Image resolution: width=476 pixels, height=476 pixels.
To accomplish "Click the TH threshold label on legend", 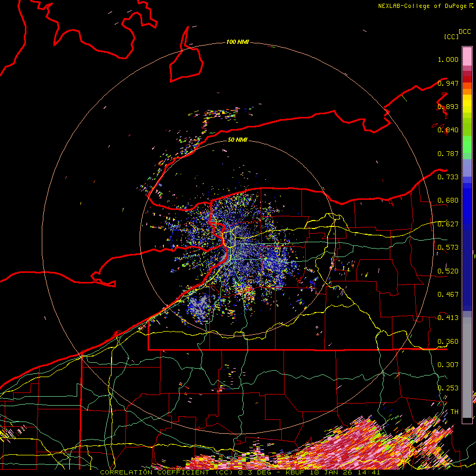I will point(454,412).
